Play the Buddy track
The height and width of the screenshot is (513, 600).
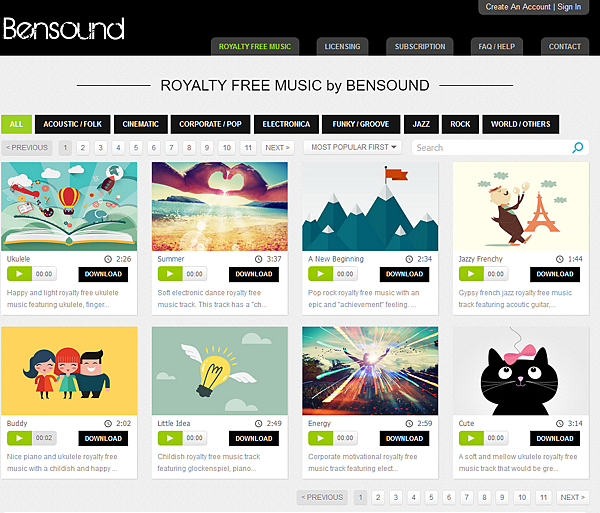[19, 438]
